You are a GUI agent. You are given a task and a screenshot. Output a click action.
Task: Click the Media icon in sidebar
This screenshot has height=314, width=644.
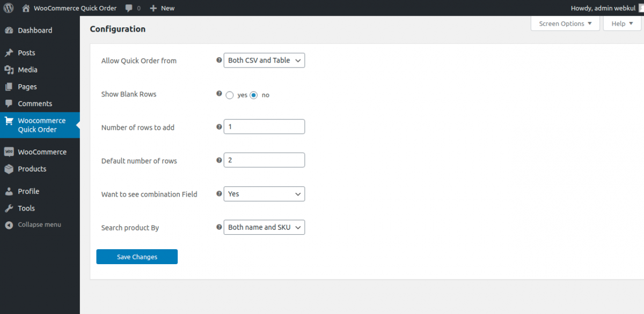tap(11, 70)
